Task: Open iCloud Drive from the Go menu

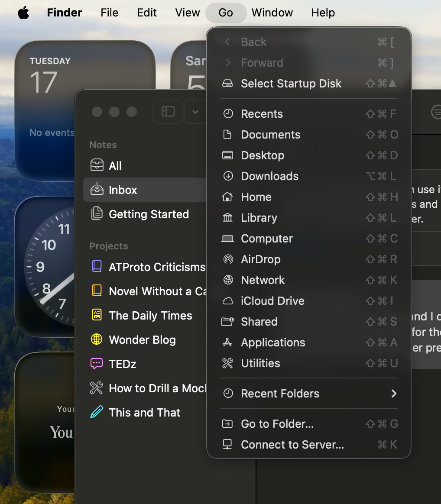Action: point(309,301)
